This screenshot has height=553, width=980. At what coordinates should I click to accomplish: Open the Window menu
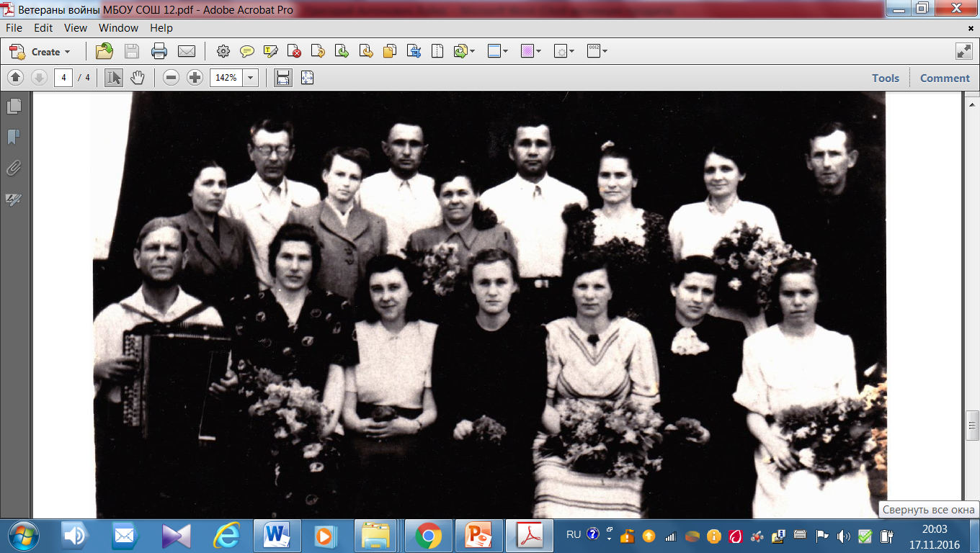pyautogui.click(x=118, y=28)
